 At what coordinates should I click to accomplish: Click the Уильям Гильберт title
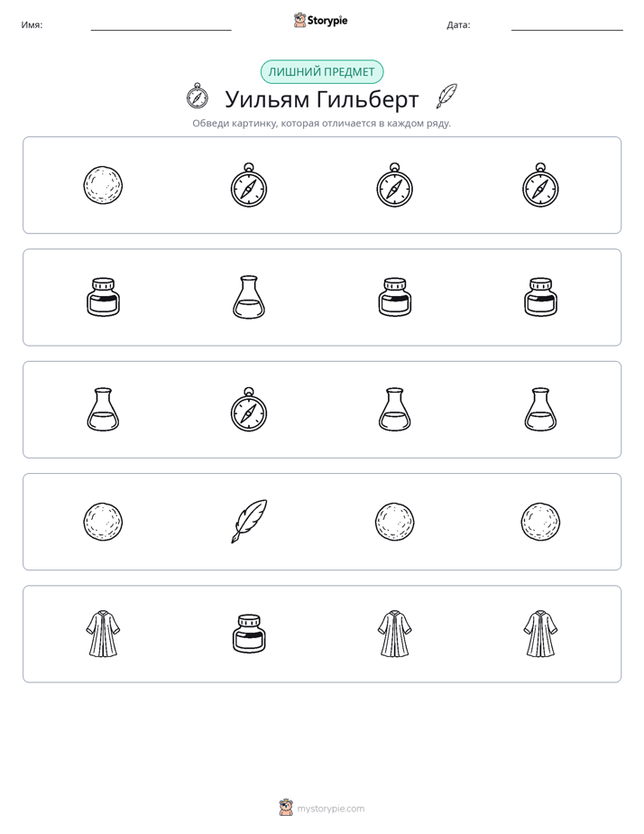click(x=322, y=99)
